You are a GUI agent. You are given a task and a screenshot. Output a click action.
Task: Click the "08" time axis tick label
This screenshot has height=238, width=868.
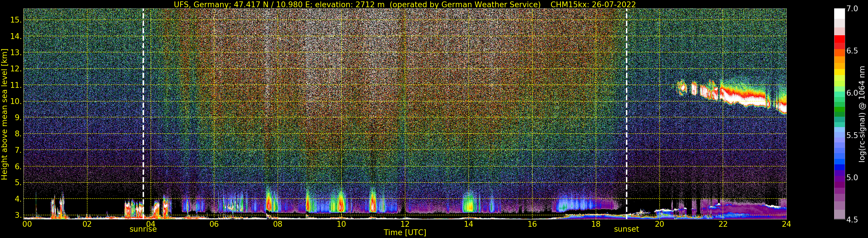[x=278, y=224]
